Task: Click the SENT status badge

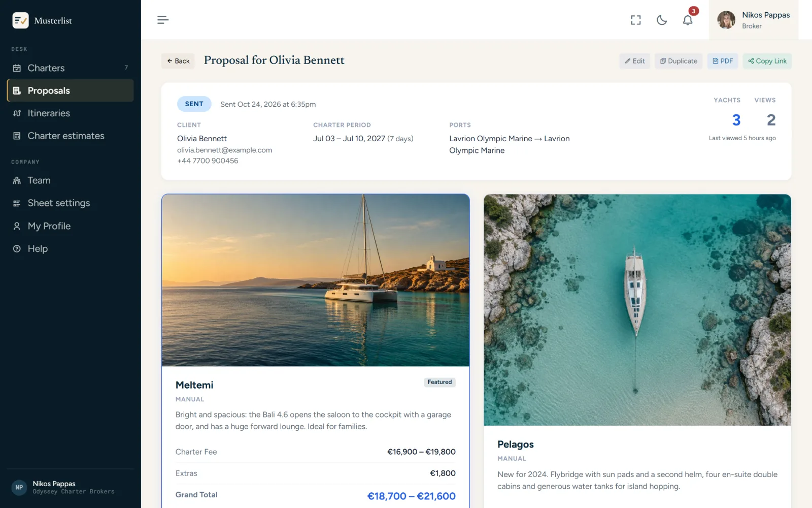Action: tap(194, 104)
